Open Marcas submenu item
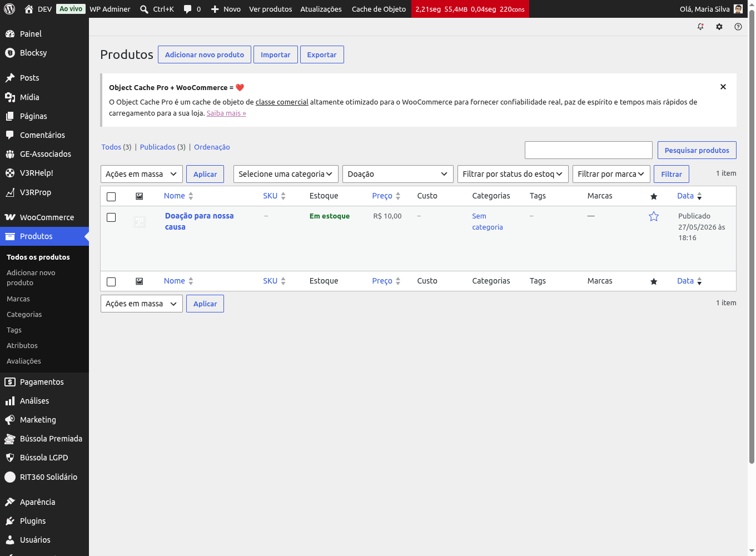 18,299
